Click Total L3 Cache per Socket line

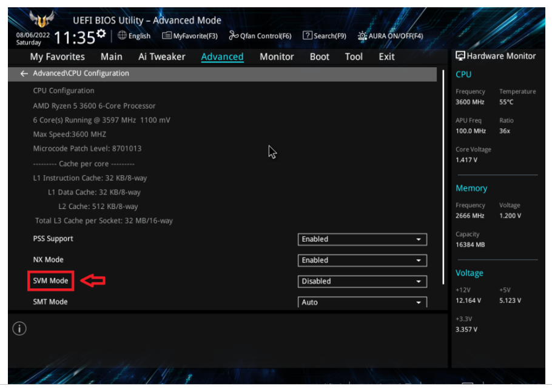tap(104, 221)
